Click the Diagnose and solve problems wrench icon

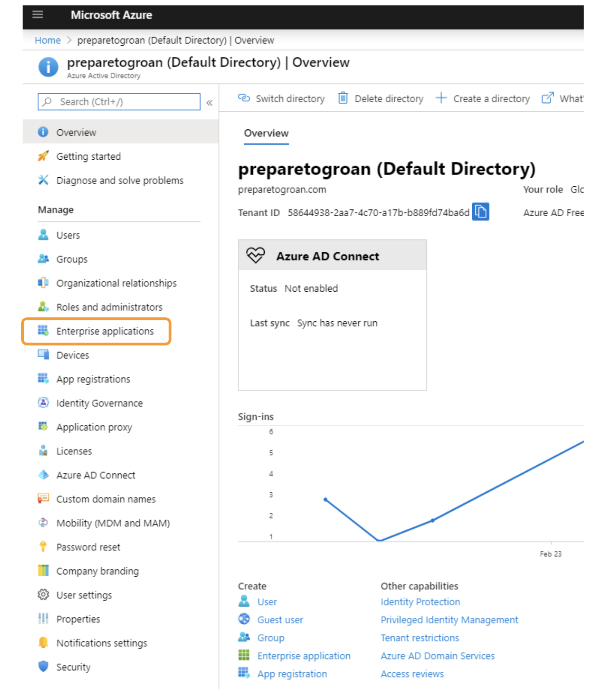43,180
